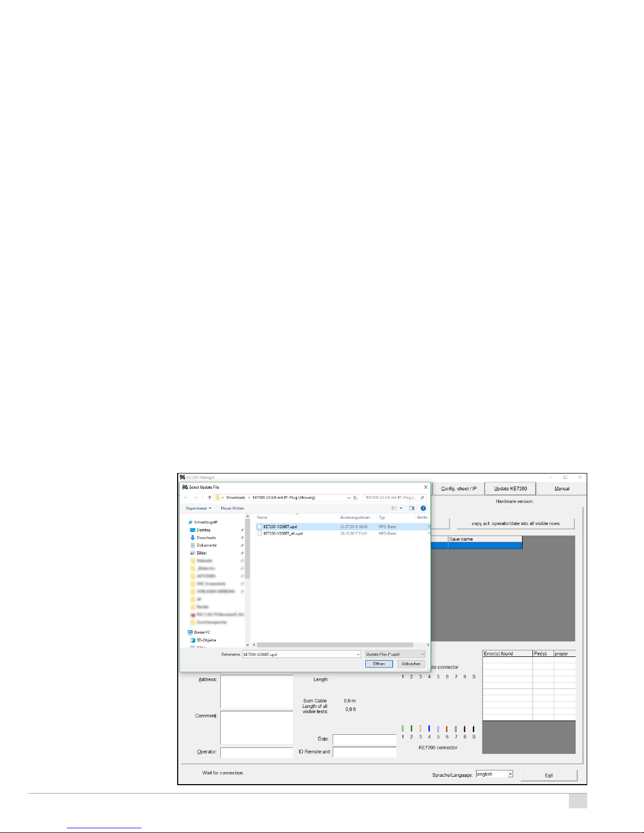Viewport: 644px width, 833px height.
Task: Sort files by Name column header
Action: click(262, 518)
